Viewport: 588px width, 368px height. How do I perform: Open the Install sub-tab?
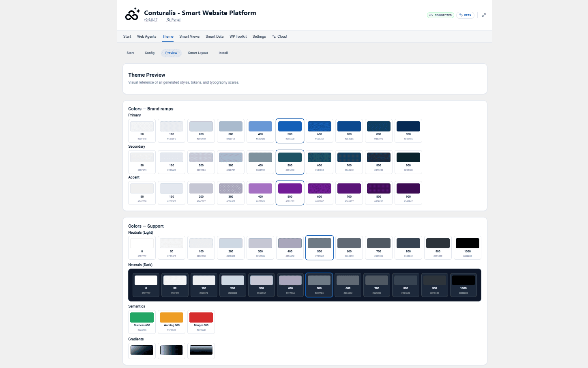click(x=223, y=53)
